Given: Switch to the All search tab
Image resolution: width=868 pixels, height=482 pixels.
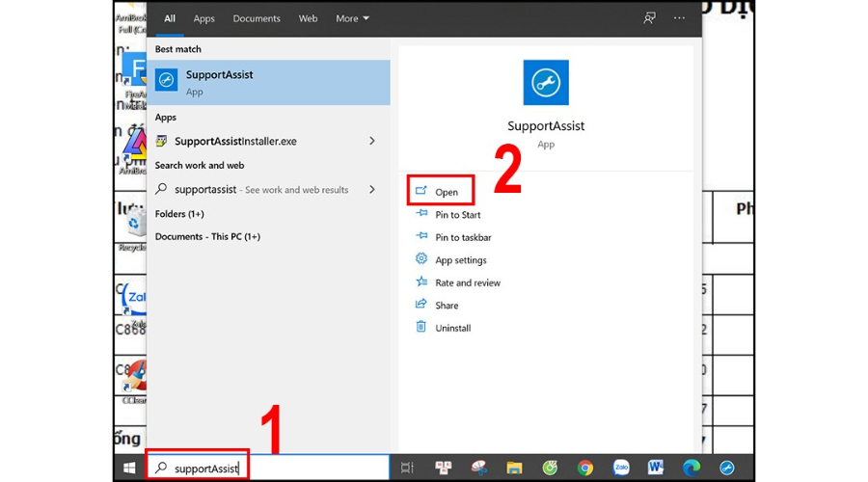Looking at the screenshot, I should (170, 18).
